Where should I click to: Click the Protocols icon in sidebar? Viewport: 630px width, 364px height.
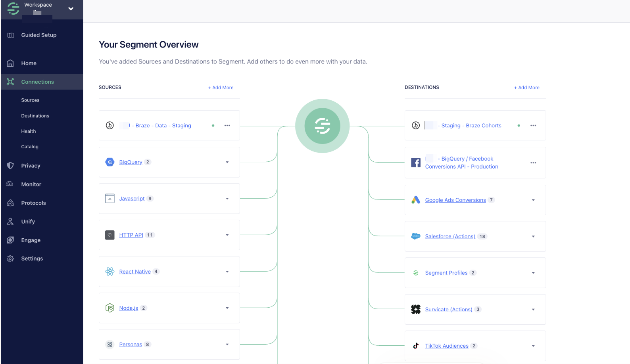(x=10, y=203)
